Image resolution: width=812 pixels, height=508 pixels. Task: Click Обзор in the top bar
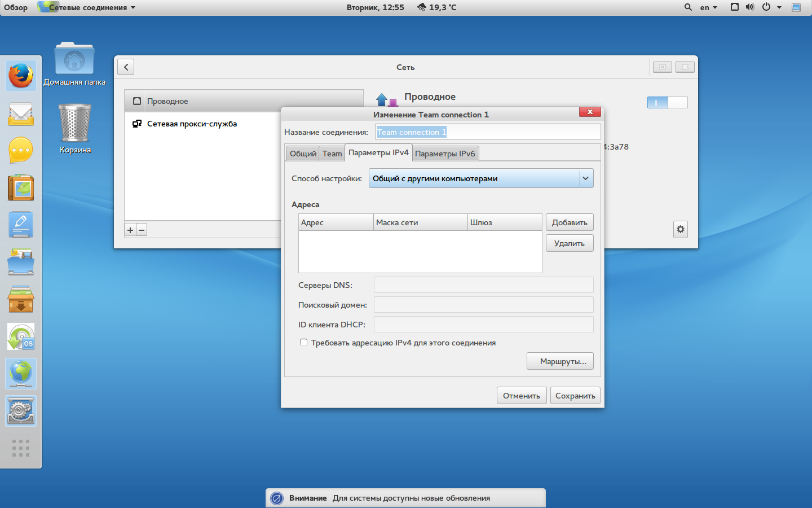point(16,7)
